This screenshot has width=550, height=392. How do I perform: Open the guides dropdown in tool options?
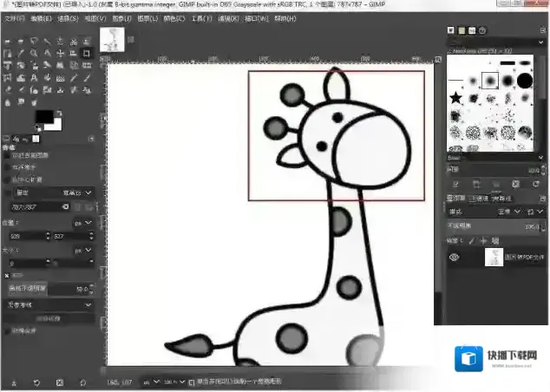(x=49, y=304)
